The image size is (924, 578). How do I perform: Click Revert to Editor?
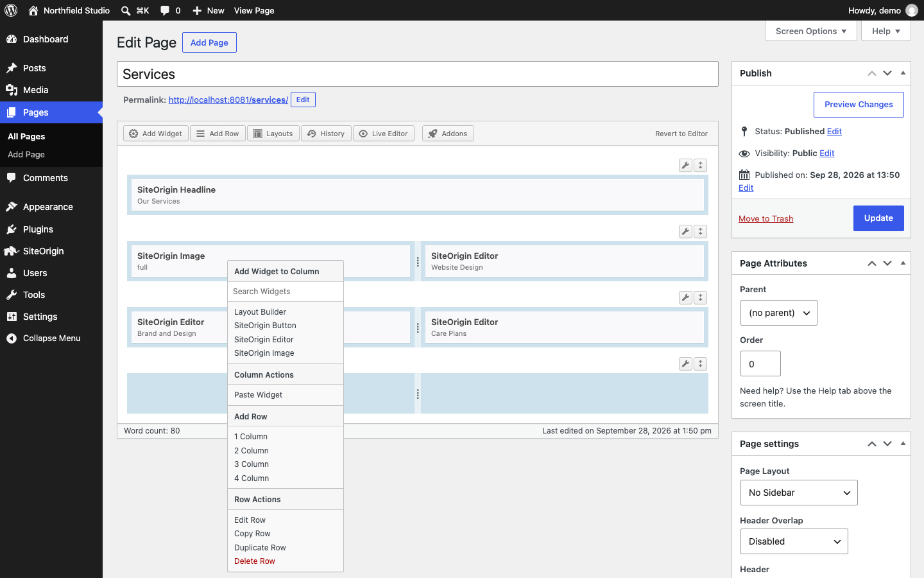click(x=681, y=134)
